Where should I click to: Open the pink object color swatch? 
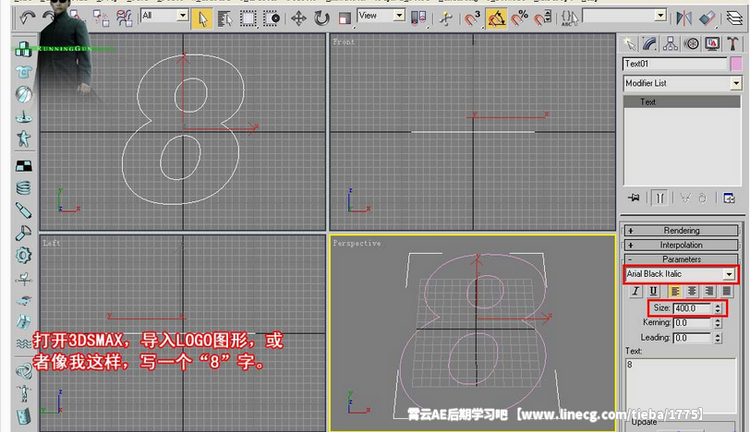click(736, 64)
